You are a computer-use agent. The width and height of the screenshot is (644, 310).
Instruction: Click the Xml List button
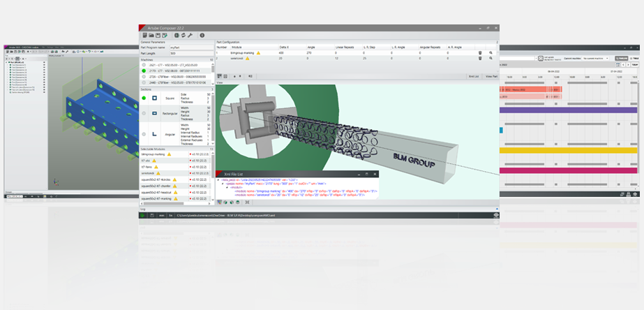coord(473,75)
